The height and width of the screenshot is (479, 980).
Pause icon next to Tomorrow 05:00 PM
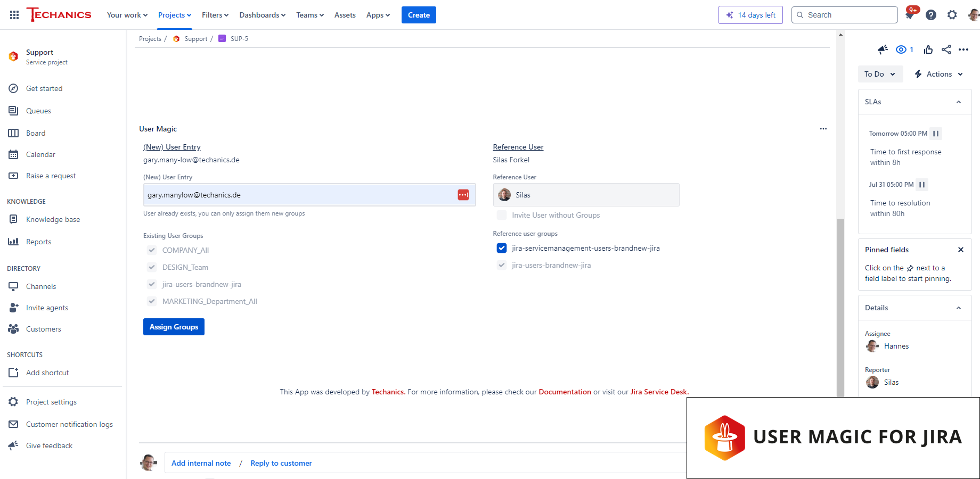click(x=936, y=134)
